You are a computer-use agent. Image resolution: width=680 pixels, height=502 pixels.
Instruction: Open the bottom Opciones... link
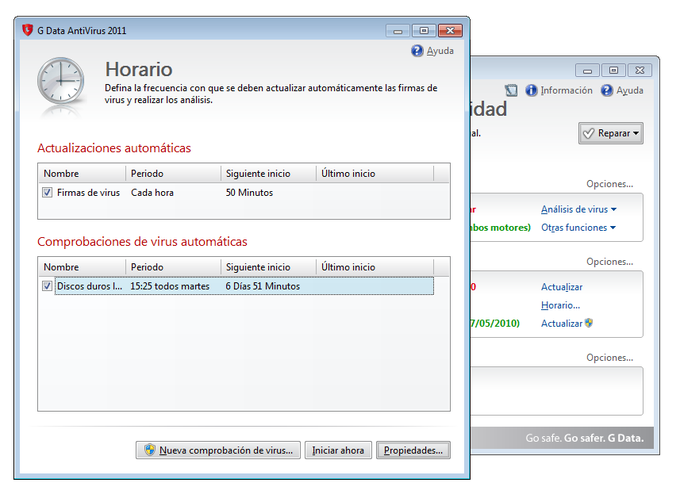(610, 358)
